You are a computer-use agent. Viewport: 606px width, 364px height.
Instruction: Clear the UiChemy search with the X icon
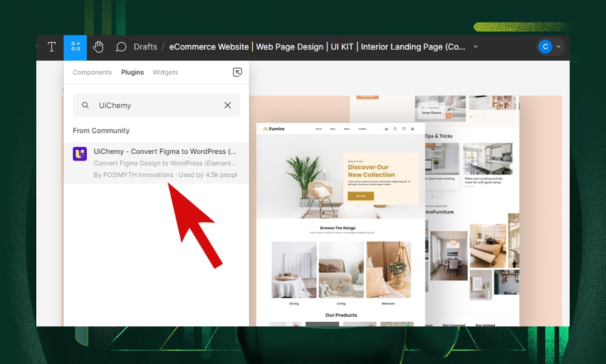[x=227, y=105]
